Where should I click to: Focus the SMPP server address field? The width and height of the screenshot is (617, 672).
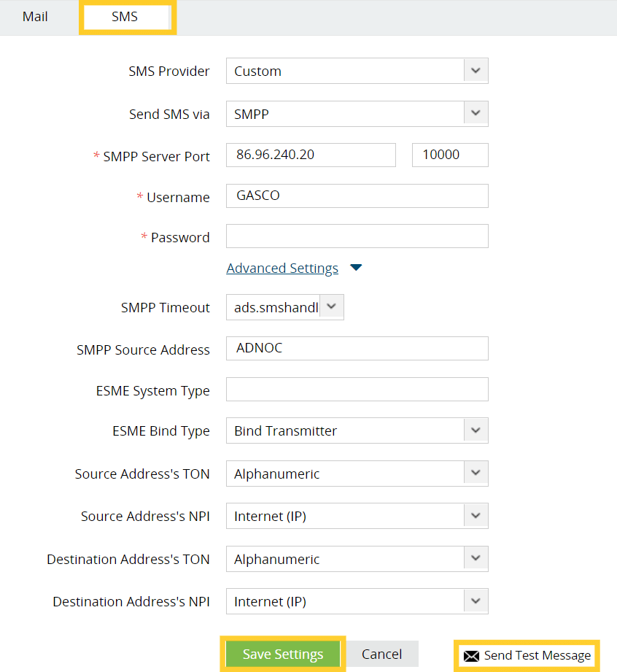coord(311,155)
